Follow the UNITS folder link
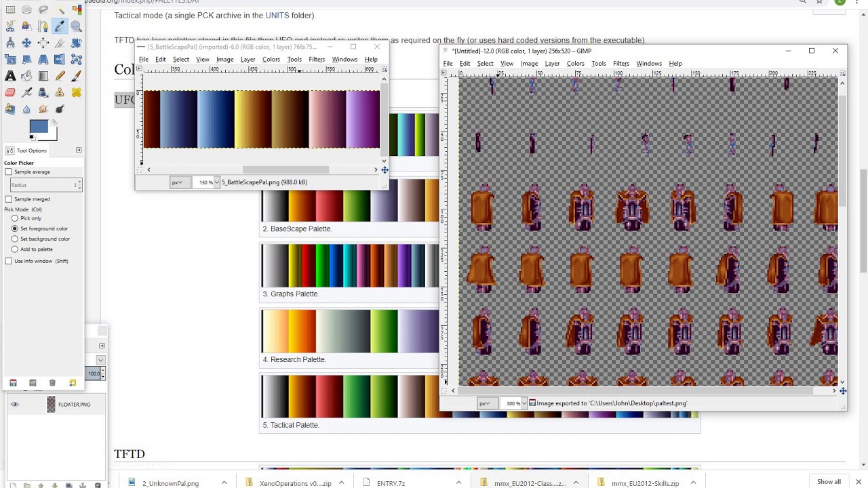Viewport: 868px width, 488px height. click(x=277, y=15)
